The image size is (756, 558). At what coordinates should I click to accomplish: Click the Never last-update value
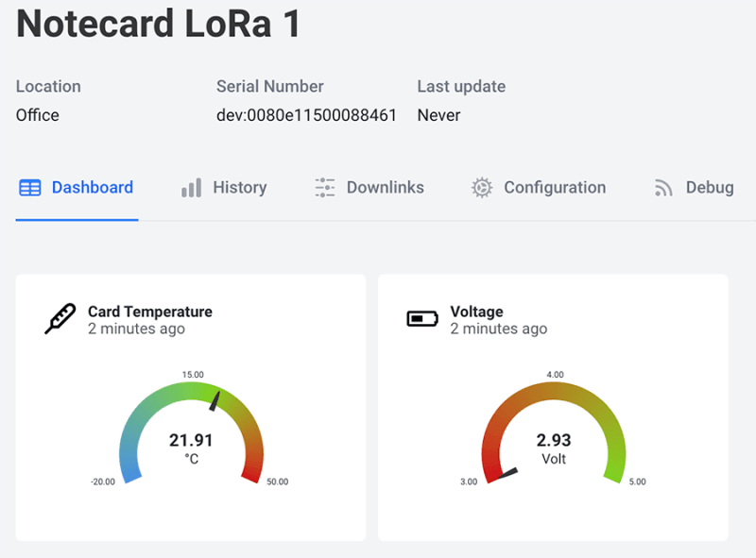point(438,115)
